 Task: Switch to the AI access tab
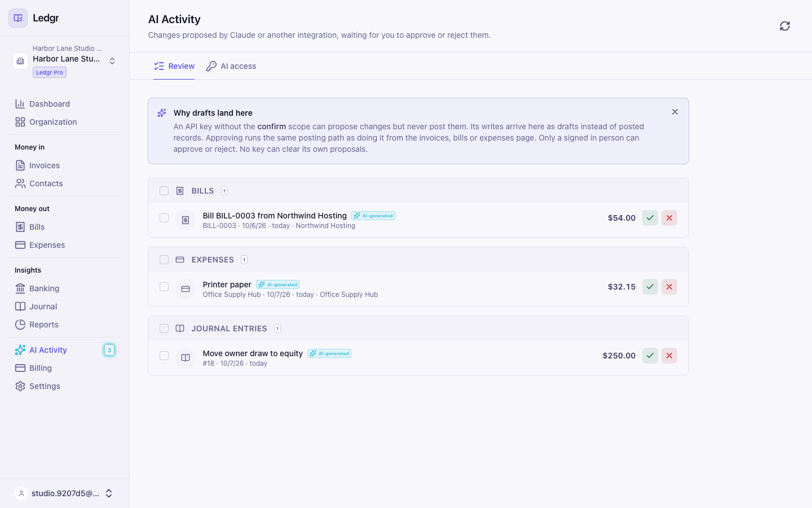coord(231,66)
